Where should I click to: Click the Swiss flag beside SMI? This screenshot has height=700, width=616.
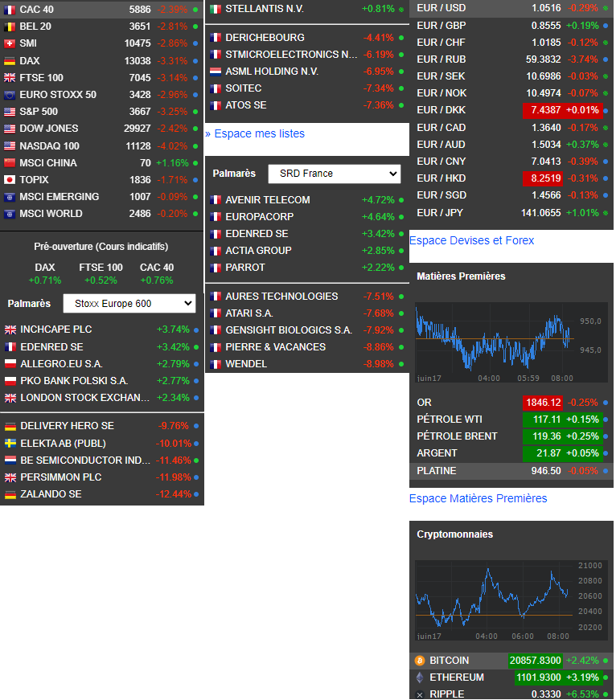click(10, 43)
